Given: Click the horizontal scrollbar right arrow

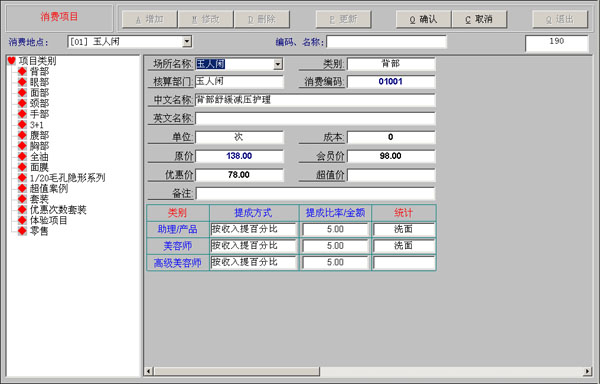Looking at the screenshot, I should (587, 371).
